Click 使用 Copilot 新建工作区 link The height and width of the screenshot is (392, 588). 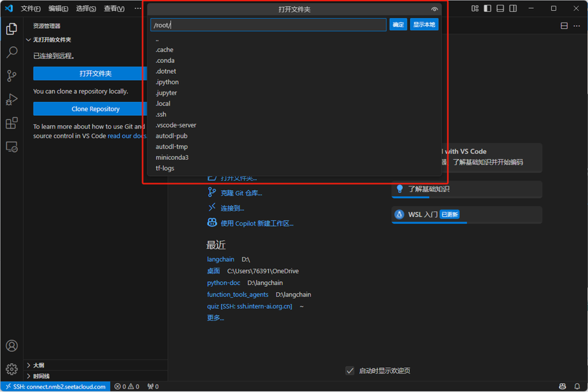(257, 223)
